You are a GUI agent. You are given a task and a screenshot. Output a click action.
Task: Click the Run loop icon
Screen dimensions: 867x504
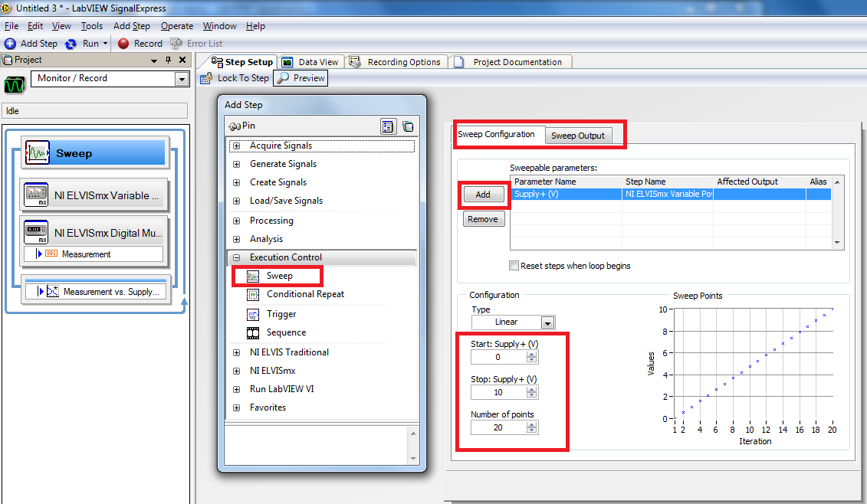tap(71, 44)
